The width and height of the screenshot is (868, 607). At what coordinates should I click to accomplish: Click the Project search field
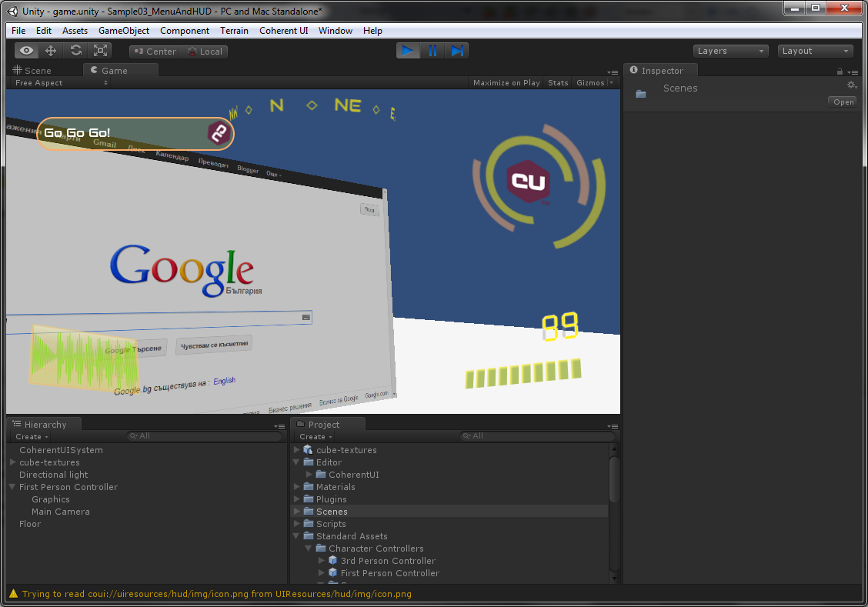[537, 436]
